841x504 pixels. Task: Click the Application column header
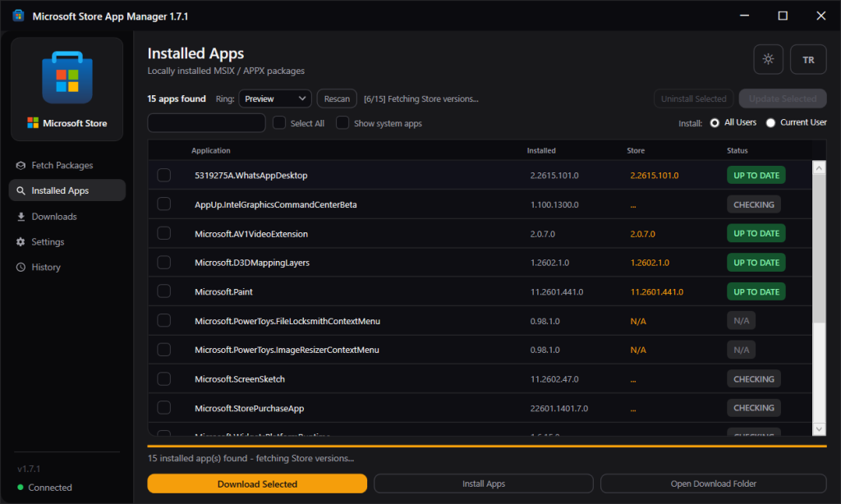[211, 151]
